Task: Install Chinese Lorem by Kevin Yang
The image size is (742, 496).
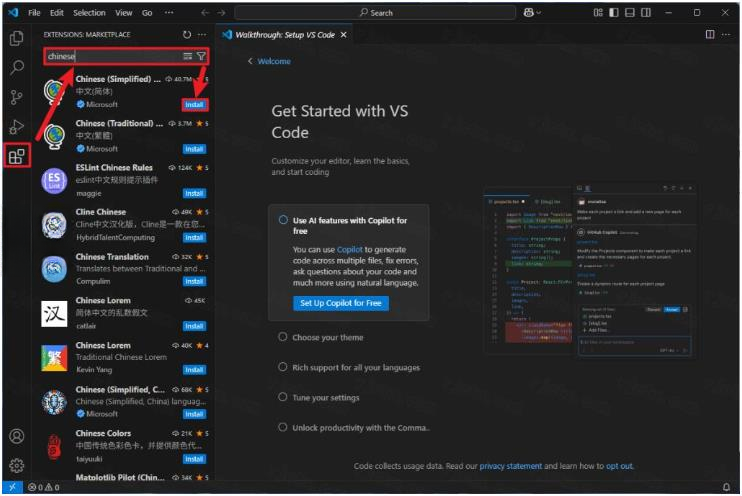Action: click(x=194, y=370)
